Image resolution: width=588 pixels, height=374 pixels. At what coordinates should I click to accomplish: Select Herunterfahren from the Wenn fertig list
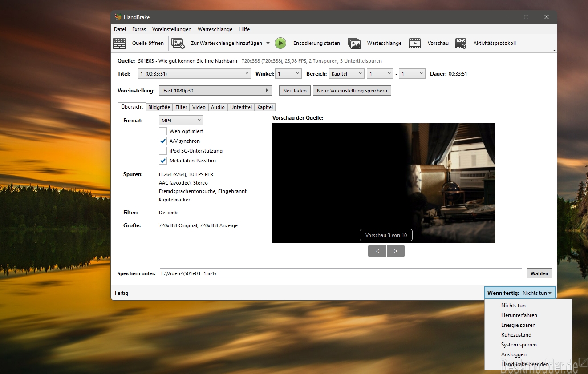point(519,315)
